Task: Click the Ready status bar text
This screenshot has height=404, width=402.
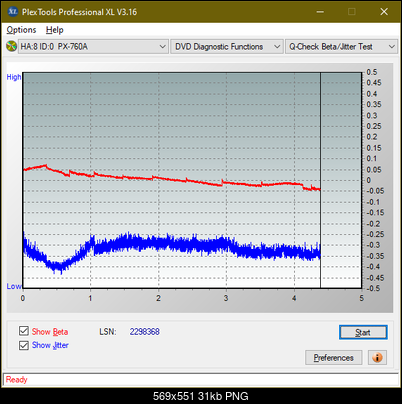Action: 16,380
